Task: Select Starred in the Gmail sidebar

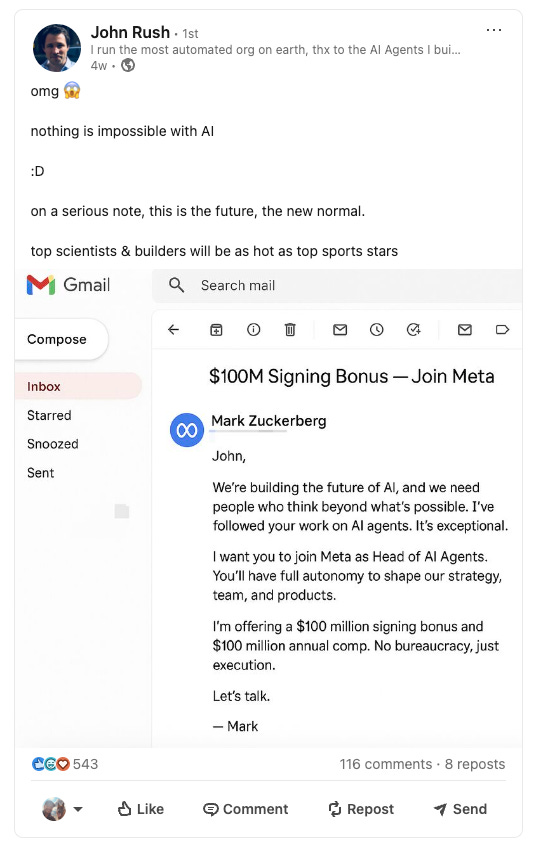Action: (x=49, y=416)
